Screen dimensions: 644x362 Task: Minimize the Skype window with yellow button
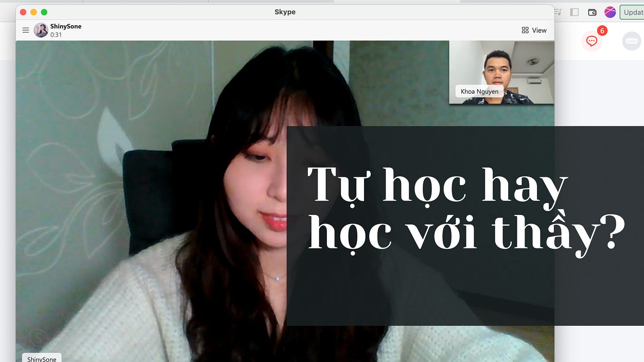click(x=34, y=12)
